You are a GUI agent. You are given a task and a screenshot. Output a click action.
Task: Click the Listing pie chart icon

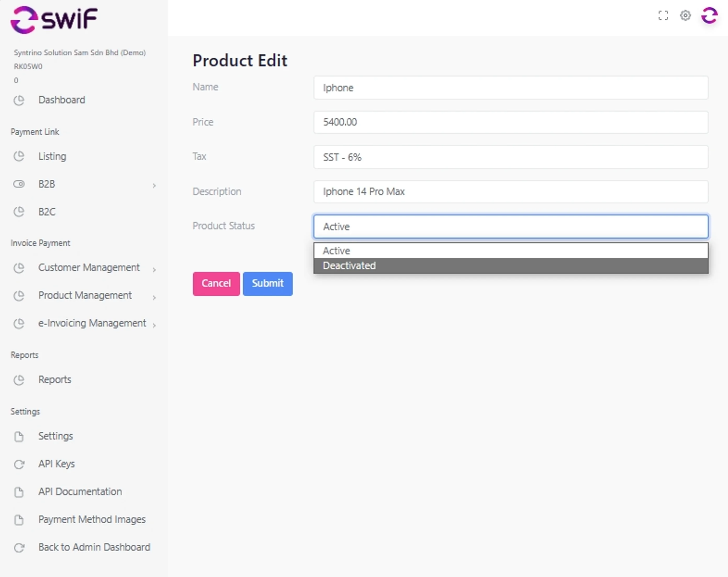(x=19, y=156)
